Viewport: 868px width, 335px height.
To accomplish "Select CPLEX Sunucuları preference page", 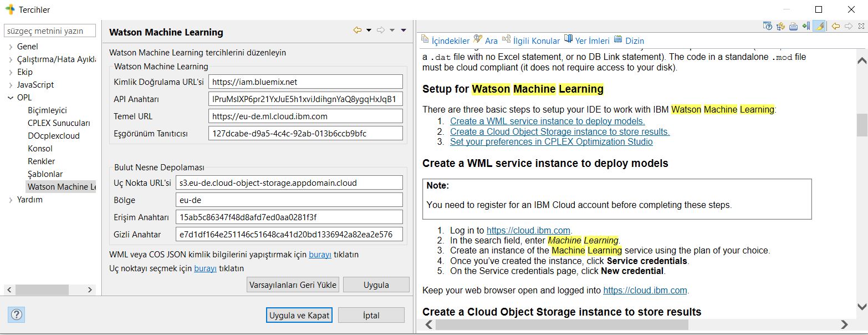I will pos(58,123).
